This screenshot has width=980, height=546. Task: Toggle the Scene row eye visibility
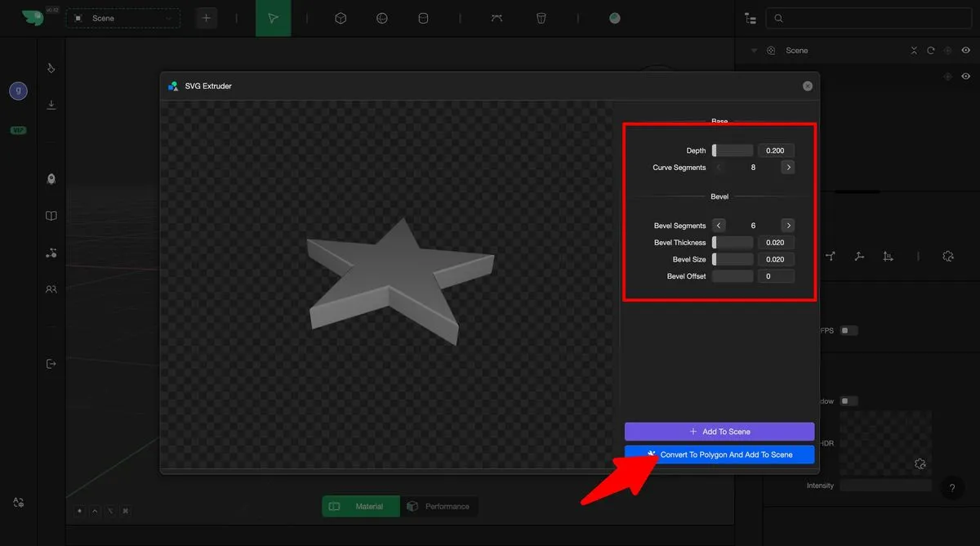(x=964, y=51)
